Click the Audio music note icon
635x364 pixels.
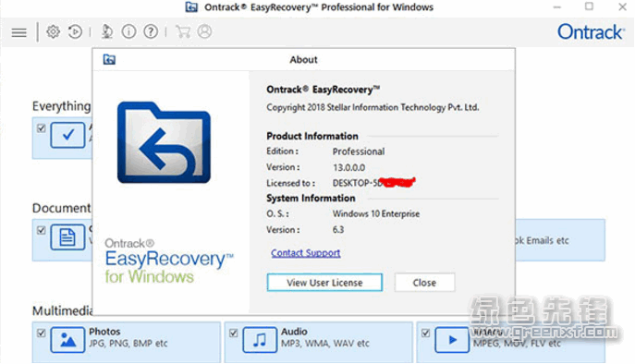[260, 340]
